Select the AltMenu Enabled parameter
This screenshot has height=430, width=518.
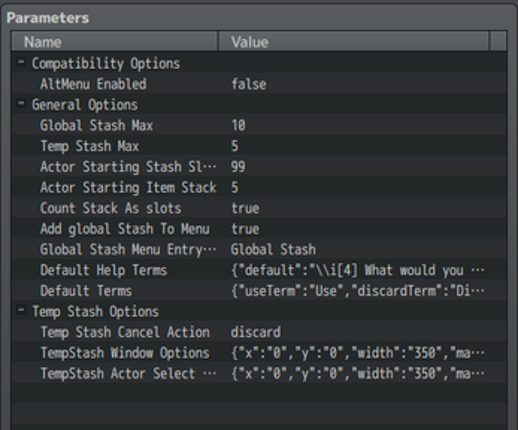(x=93, y=84)
